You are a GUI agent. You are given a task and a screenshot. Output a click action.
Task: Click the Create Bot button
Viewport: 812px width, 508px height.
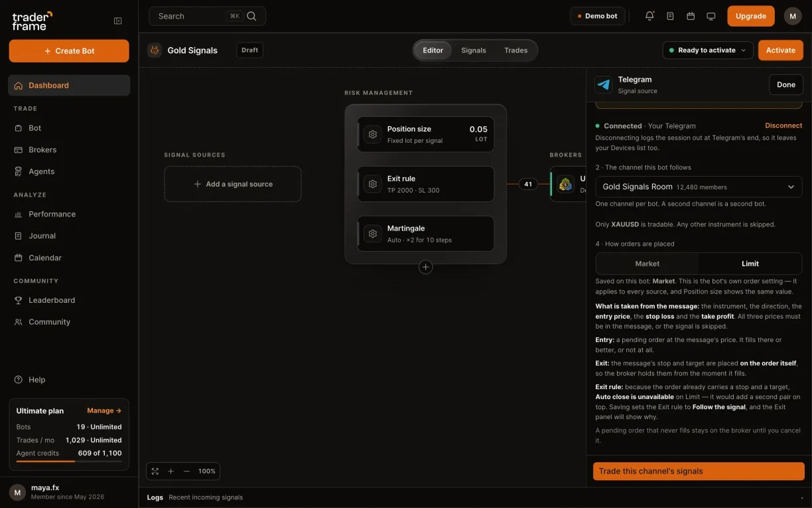69,51
